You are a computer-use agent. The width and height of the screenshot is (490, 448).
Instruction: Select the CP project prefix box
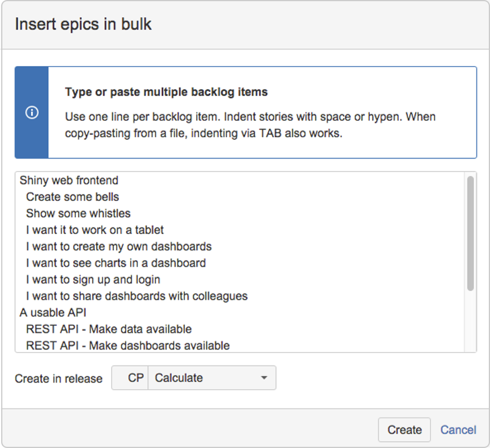click(130, 378)
